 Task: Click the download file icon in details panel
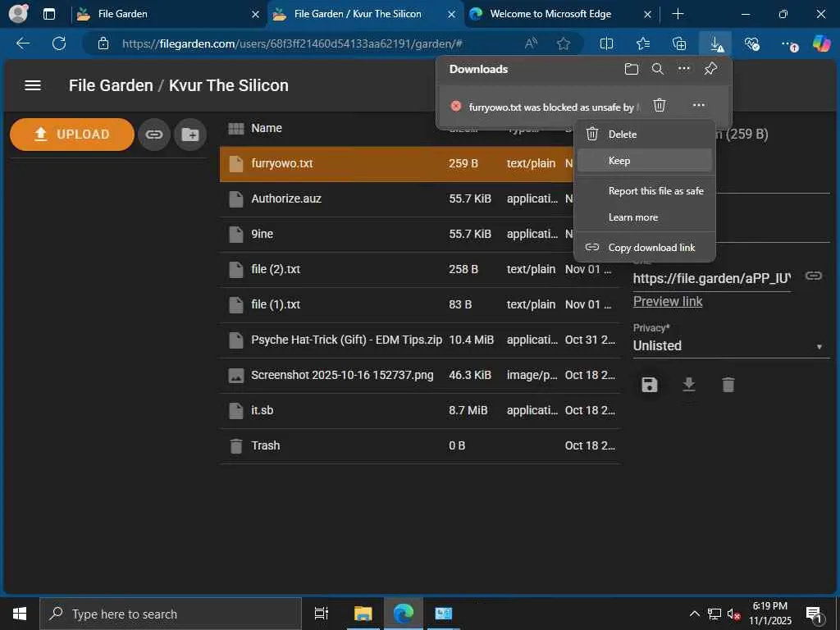[689, 384]
